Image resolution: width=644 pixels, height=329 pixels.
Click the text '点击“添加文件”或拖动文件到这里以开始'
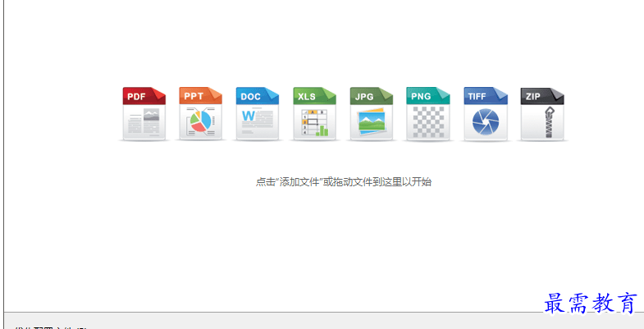click(x=344, y=182)
